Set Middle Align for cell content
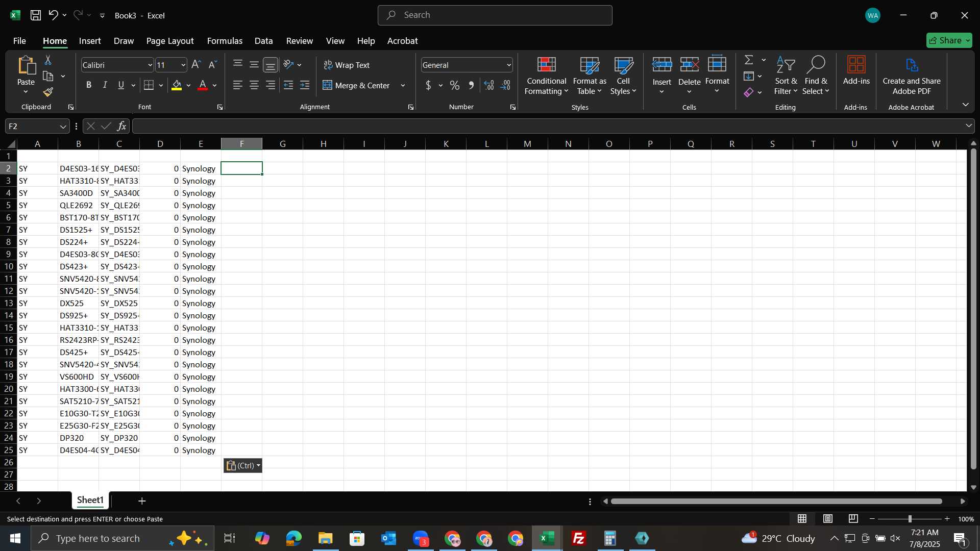This screenshot has height=551, width=980. point(254,65)
